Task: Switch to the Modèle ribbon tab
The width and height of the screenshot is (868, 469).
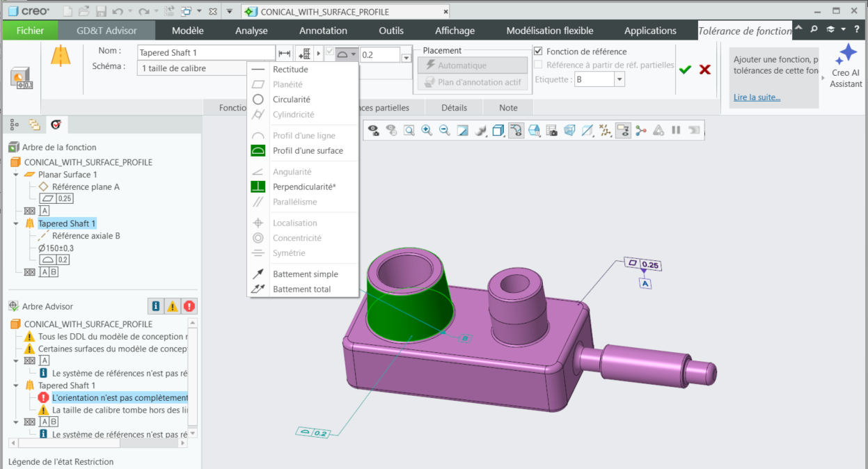Action: (188, 31)
